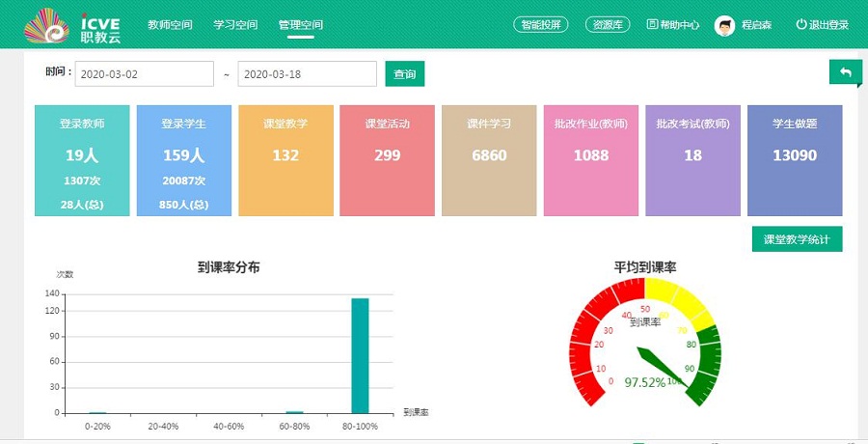
Task: Click 退出登录 logout power icon
Action: tap(801, 25)
